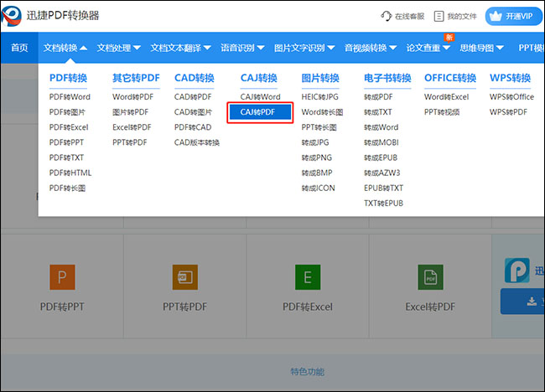Pick TXT转EPUB option

click(383, 203)
